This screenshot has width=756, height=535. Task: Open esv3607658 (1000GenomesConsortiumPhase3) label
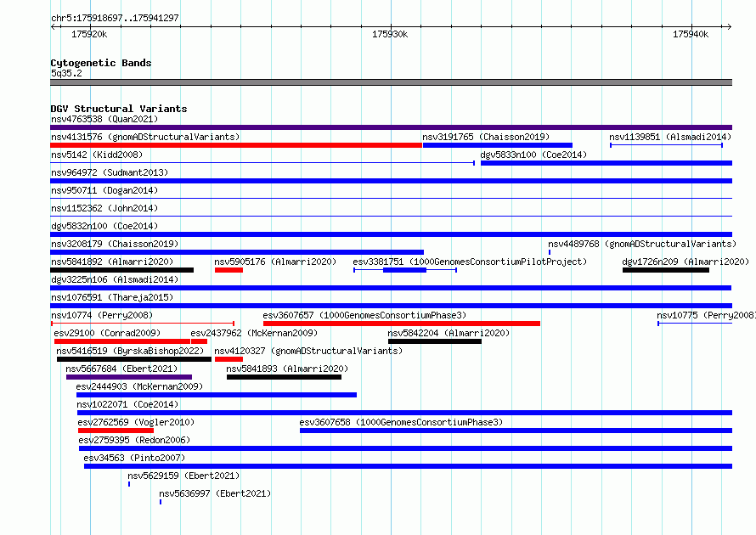click(x=401, y=422)
